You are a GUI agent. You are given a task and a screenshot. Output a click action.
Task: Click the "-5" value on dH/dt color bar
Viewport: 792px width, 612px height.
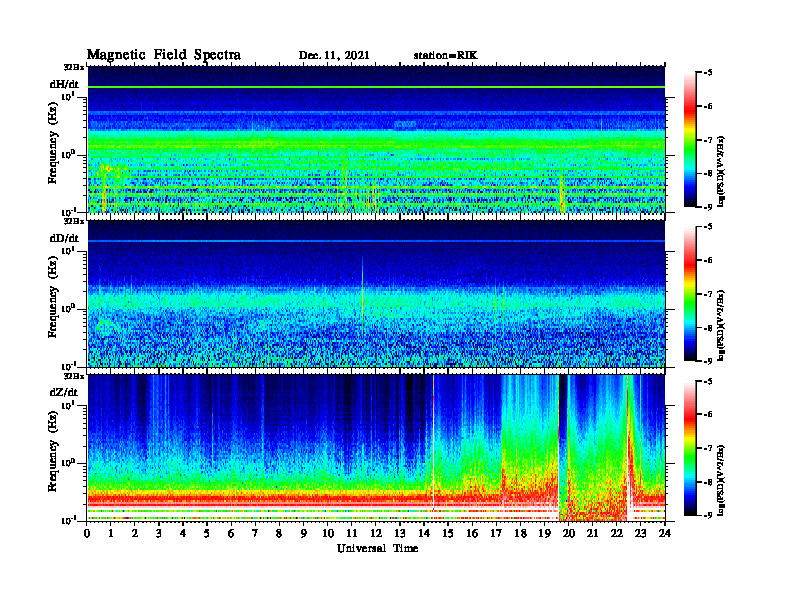(x=708, y=73)
